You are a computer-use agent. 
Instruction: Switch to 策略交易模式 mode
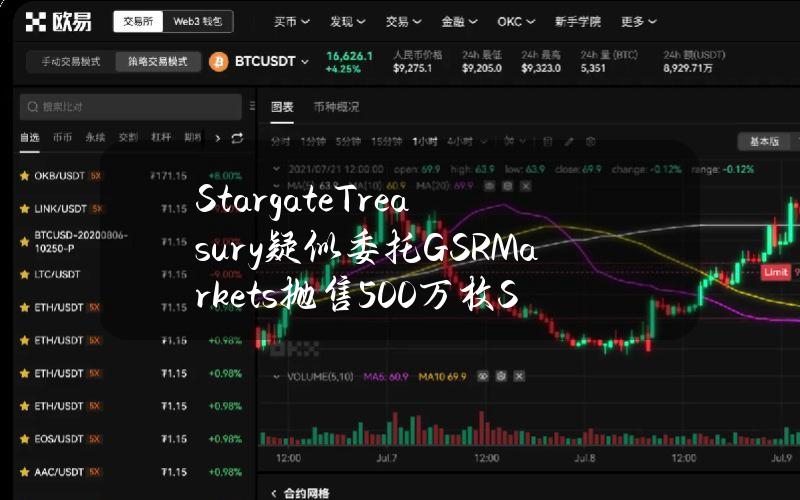(158, 62)
